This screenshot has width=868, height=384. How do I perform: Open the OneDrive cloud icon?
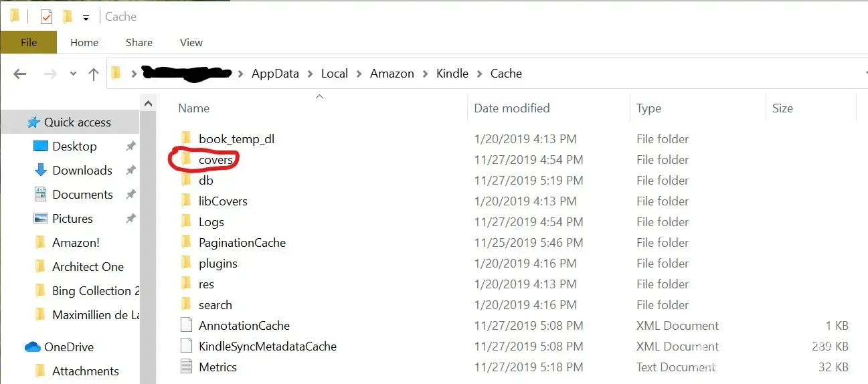click(x=33, y=347)
